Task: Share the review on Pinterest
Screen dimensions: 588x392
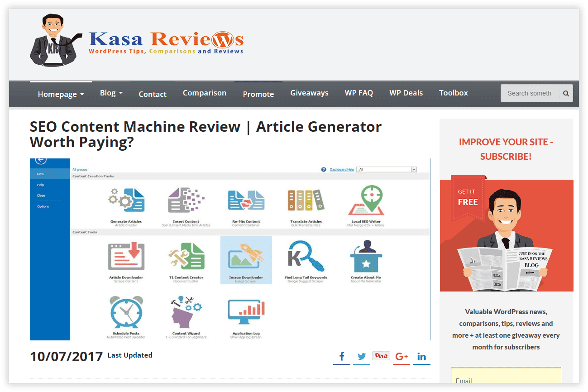Action: (381, 356)
